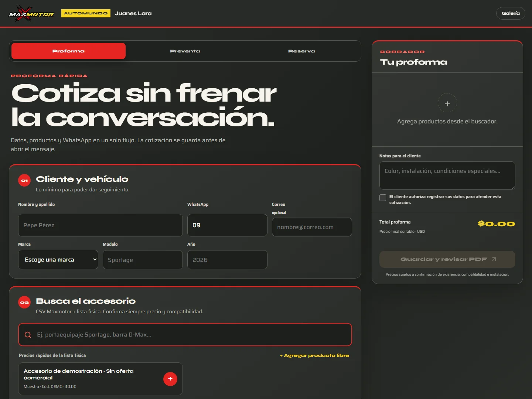This screenshot has width=532, height=399.
Task: Click the arrow icon on Guardar y revisar PDF
Action: tap(494, 259)
